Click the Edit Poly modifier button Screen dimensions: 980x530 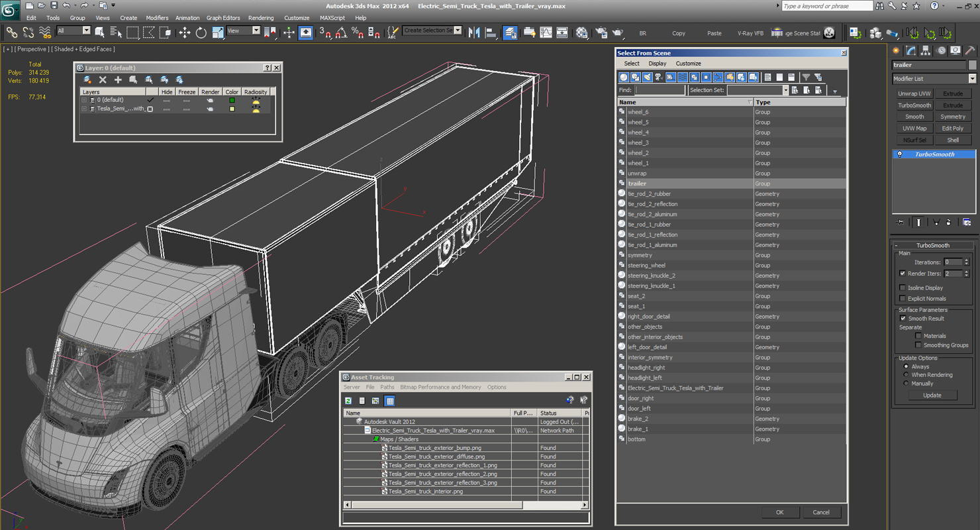pos(953,129)
